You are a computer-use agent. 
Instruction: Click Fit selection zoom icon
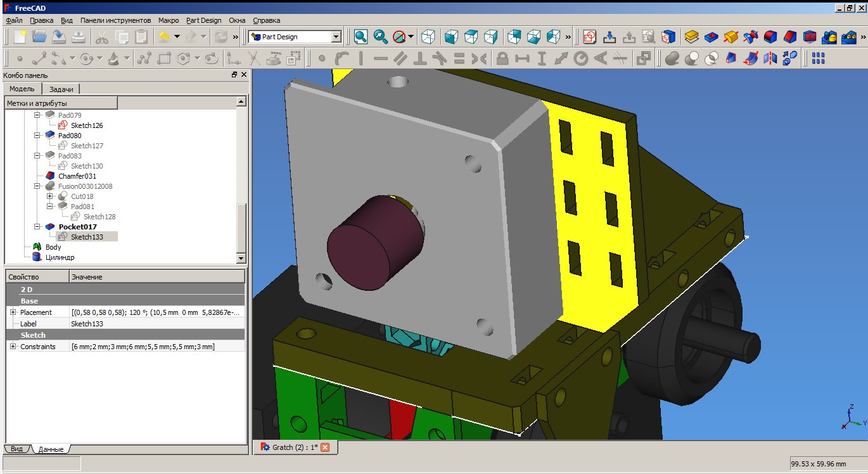coord(381,37)
